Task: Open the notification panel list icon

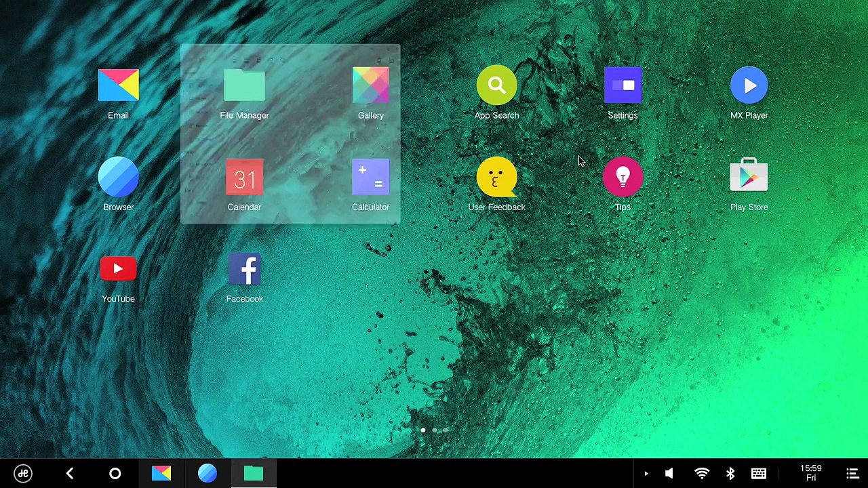Action: click(x=852, y=474)
